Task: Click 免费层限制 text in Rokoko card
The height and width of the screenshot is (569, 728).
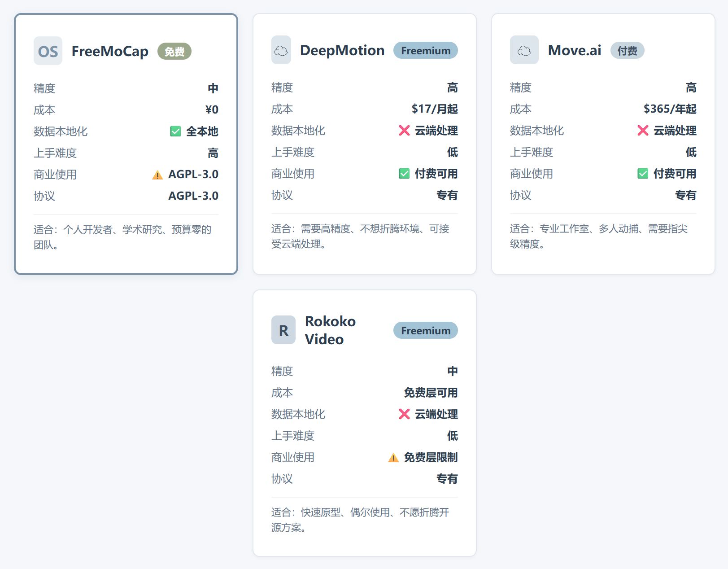Action: point(431,457)
